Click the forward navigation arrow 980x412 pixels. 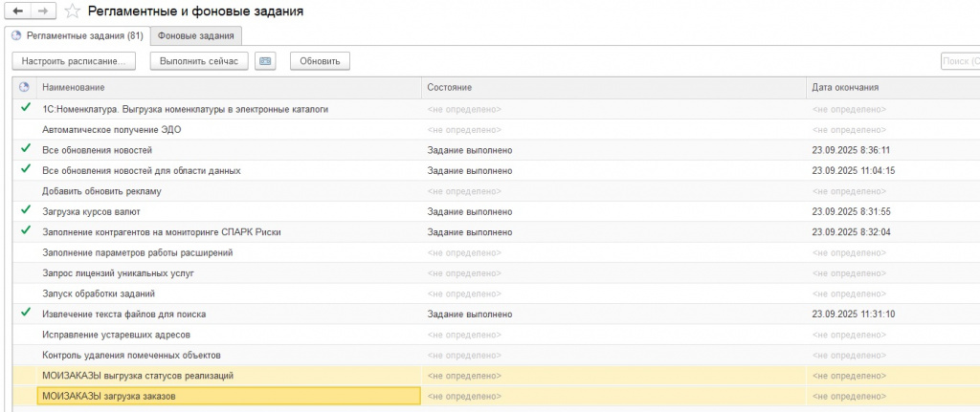[x=43, y=12]
